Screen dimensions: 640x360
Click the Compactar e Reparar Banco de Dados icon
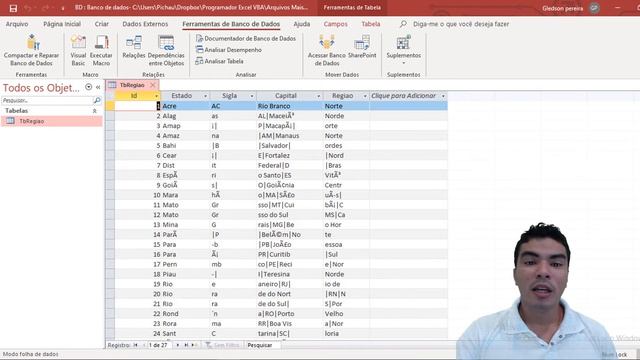click(x=31, y=50)
